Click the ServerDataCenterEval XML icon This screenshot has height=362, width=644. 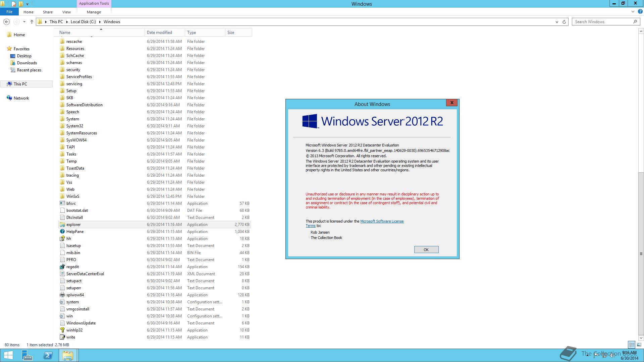point(62,274)
